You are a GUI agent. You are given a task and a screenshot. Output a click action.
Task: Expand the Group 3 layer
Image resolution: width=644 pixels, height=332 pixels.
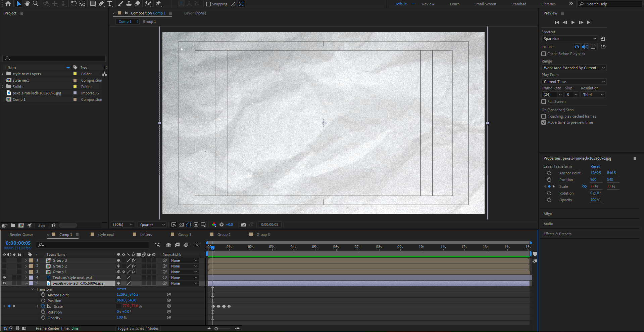tap(26, 260)
